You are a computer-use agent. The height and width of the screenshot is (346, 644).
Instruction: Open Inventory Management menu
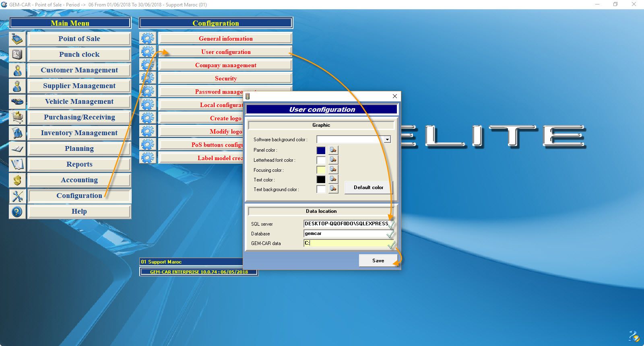[79, 133]
